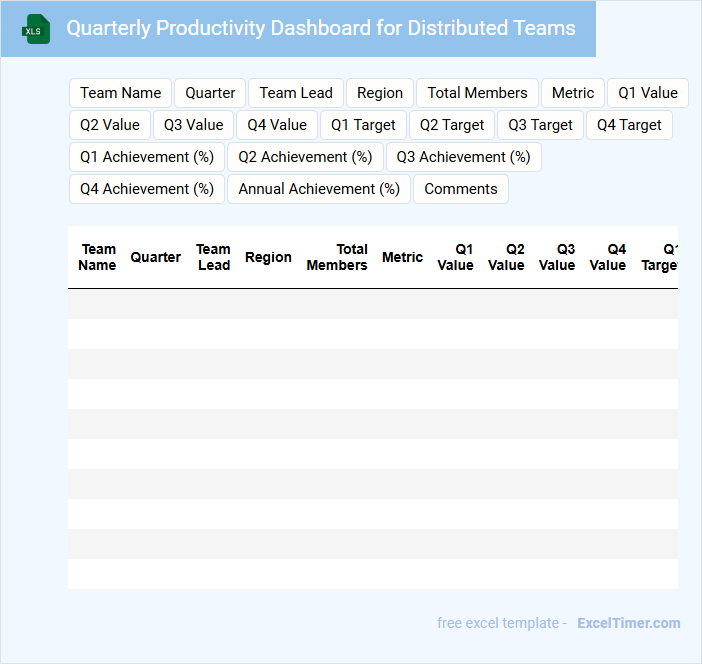Viewport: 702px width, 664px height.
Task: Click the Metric tag button
Action: (573, 93)
